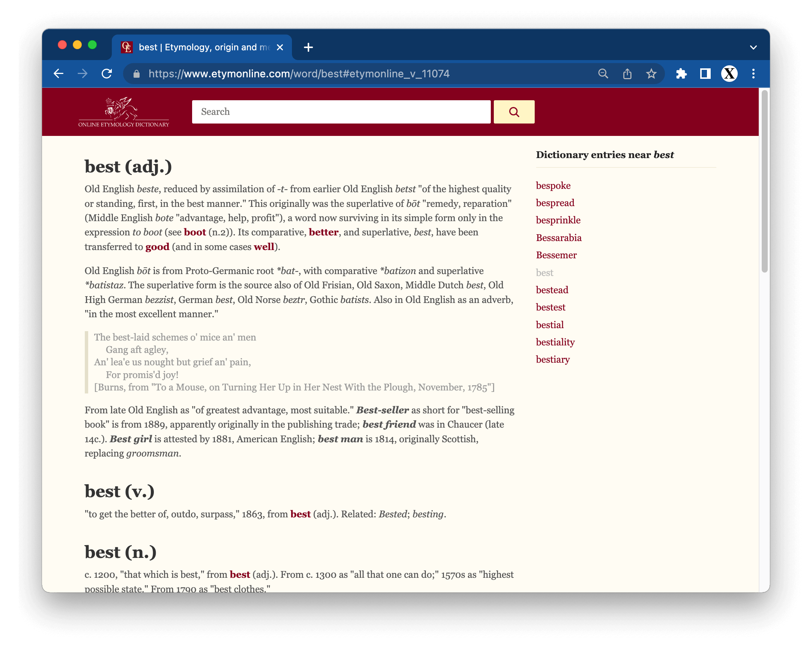Reload the etymonline page

point(107,74)
